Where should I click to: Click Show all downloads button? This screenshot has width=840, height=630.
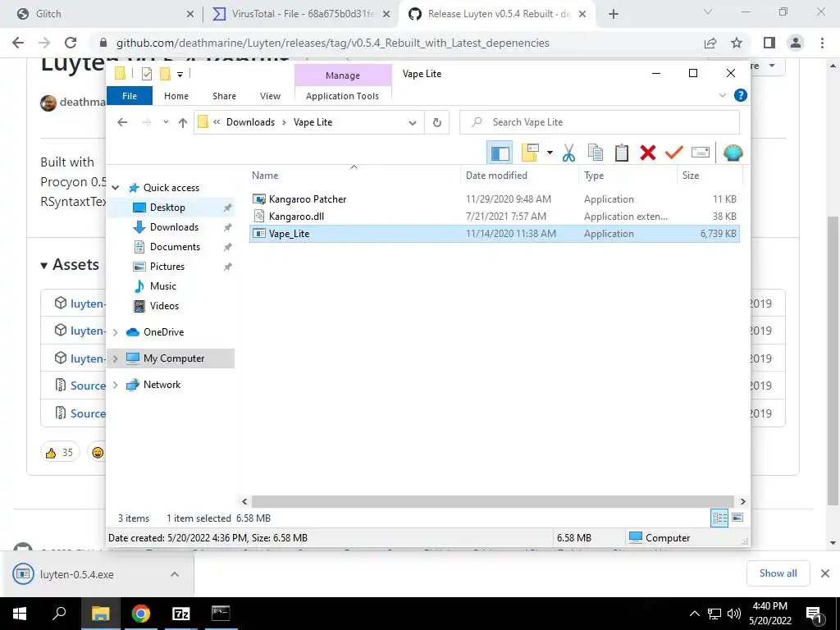point(778,573)
